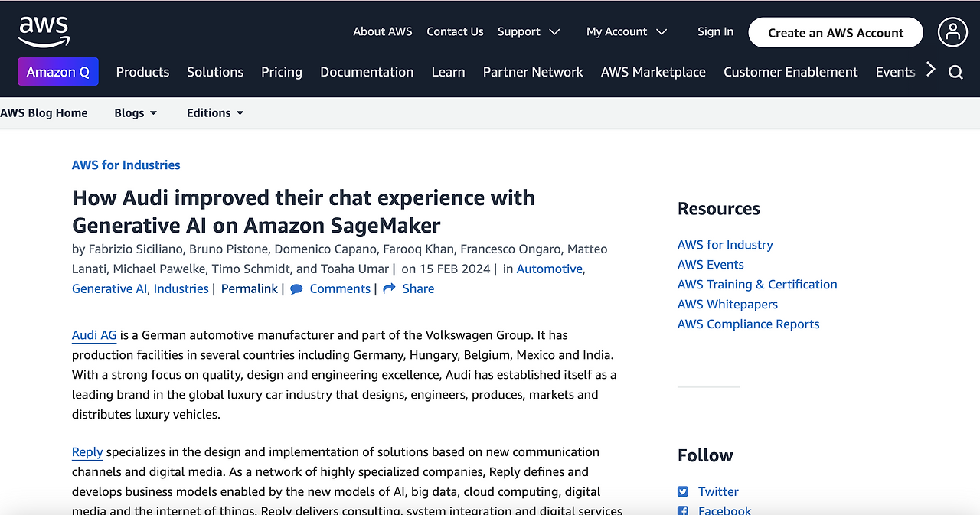Viewport: 980px width, 515px height.
Task: Select the Pricing menu item
Action: click(x=282, y=72)
